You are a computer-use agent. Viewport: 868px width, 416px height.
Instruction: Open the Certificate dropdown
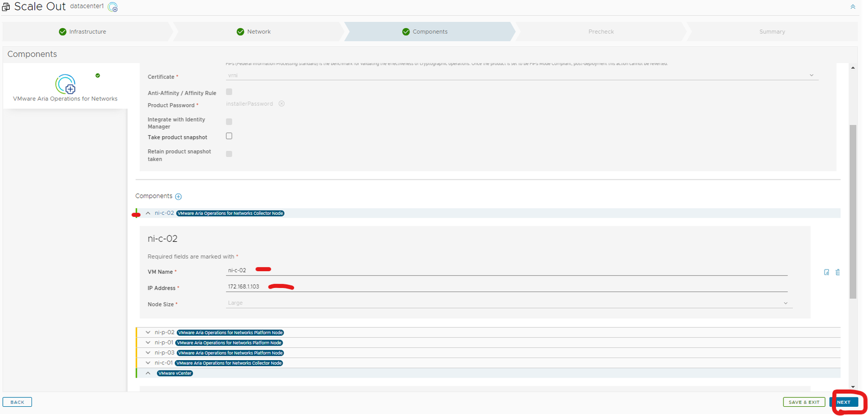pyautogui.click(x=522, y=75)
